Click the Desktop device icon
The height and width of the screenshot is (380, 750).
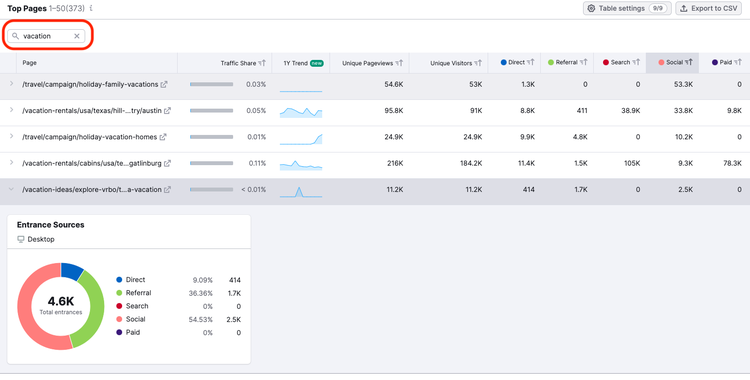click(x=21, y=239)
